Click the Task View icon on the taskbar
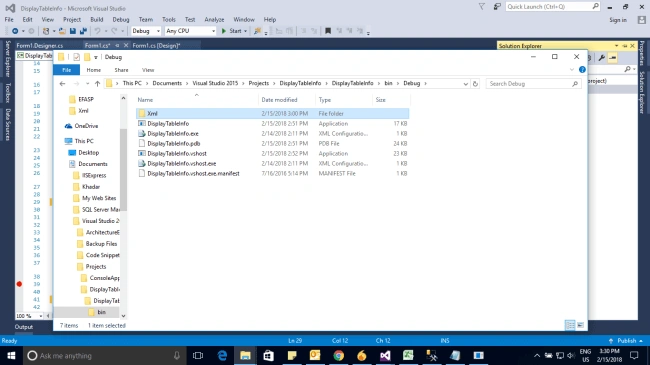650x365 pixels. (x=198, y=355)
